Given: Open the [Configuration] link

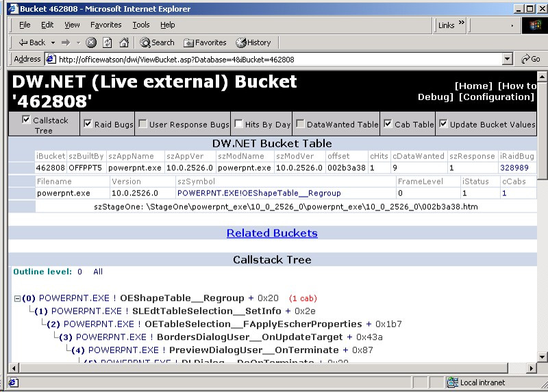Looking at the screenshot, I should click(496, 97).
